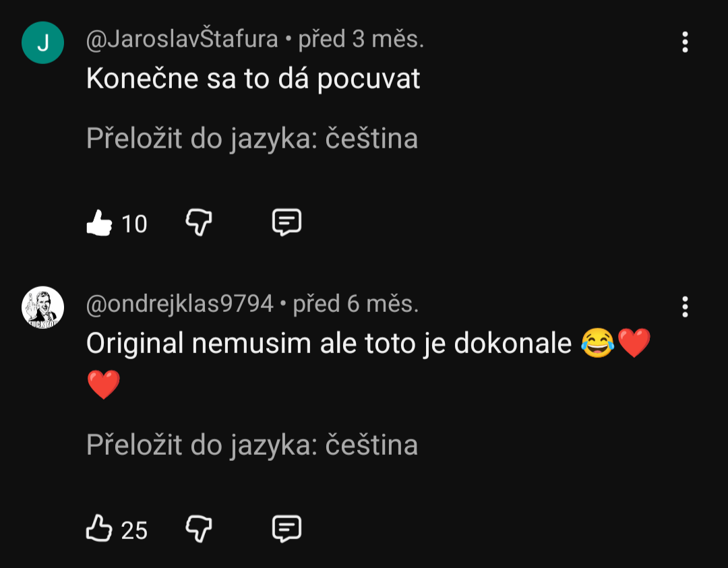Translate the 'Original nemusim' comment to čeština
Image resolution: width=728 pixels, height=568 pixels.
point(252,445)
